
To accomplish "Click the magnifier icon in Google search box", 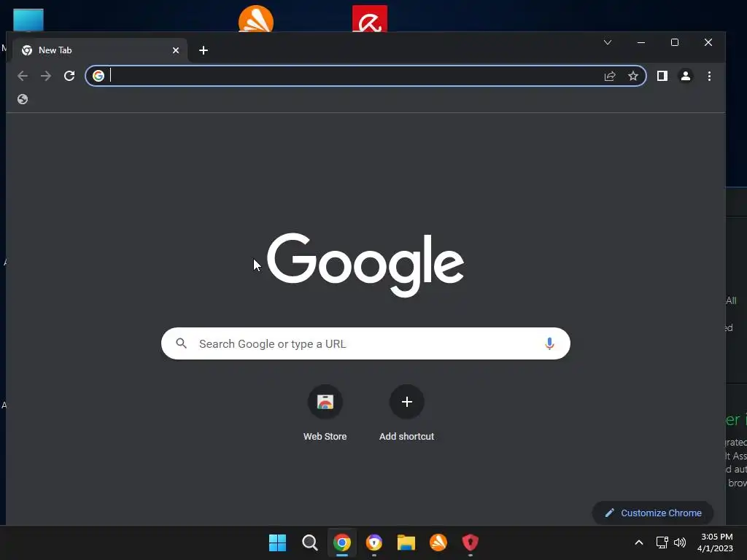I will point(181,343).
